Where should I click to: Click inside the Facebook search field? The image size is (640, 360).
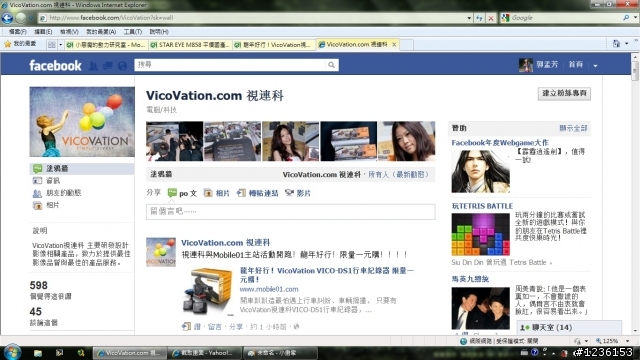click(x=231, y=65)
